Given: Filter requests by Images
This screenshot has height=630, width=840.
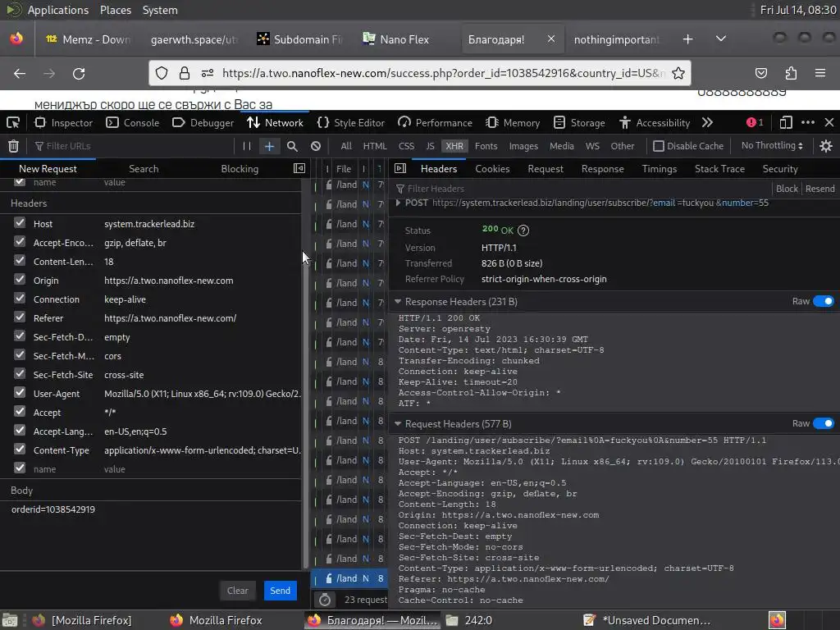Looking at the screenshot, I should pos(523,146).
